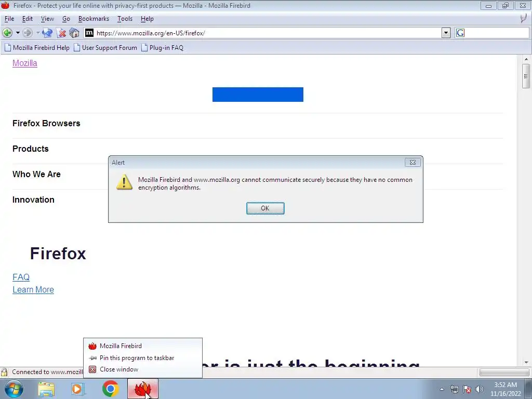Open the View menu
This screenshot has height=399, width=532.
(x=47, y=19)
